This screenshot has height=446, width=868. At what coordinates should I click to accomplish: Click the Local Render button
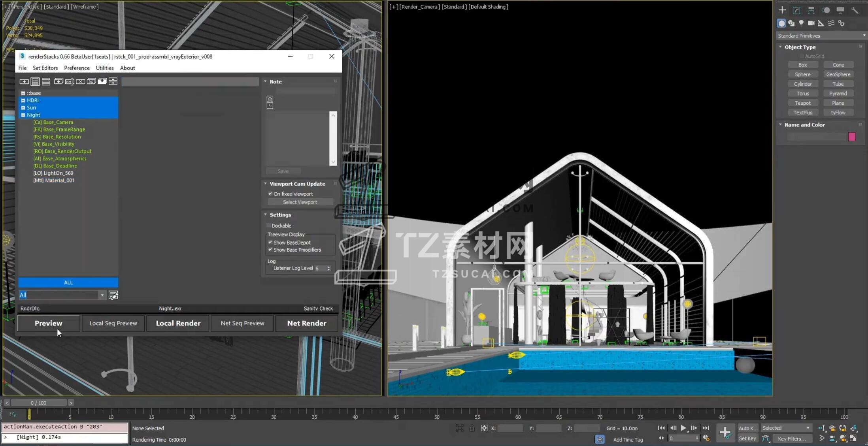[178, 323]
